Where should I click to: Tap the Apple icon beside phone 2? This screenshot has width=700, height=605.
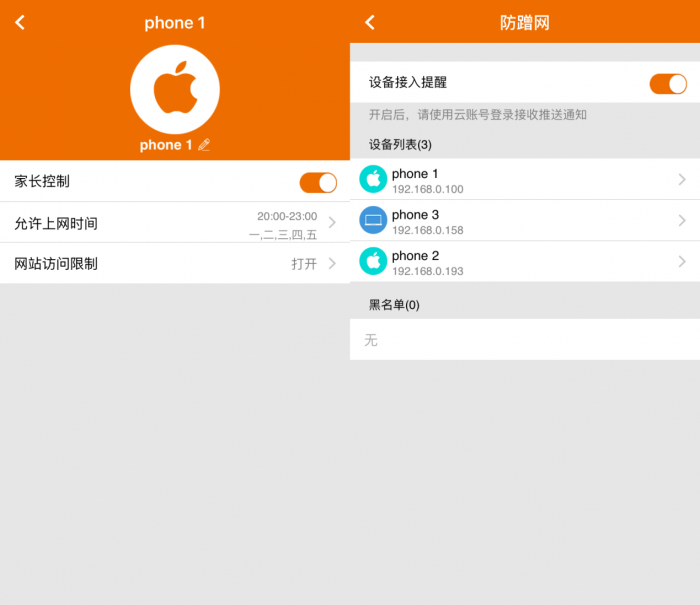[373, 261]
